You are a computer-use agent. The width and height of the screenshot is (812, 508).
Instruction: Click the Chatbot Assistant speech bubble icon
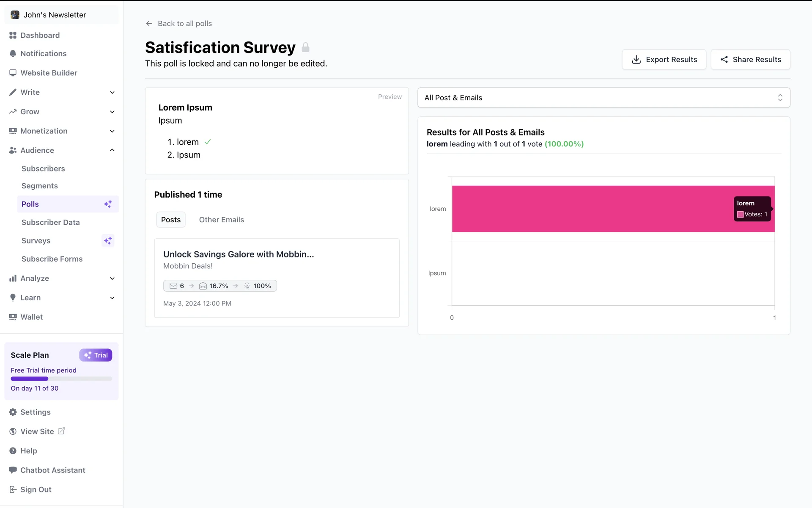click(13, 470)
